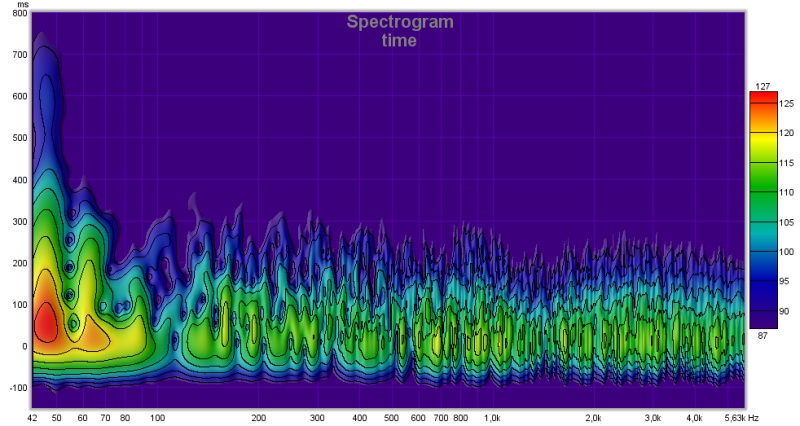Select the 4,0k label on the frequency axis
The image size is (800, 426).
pos(694,418)
